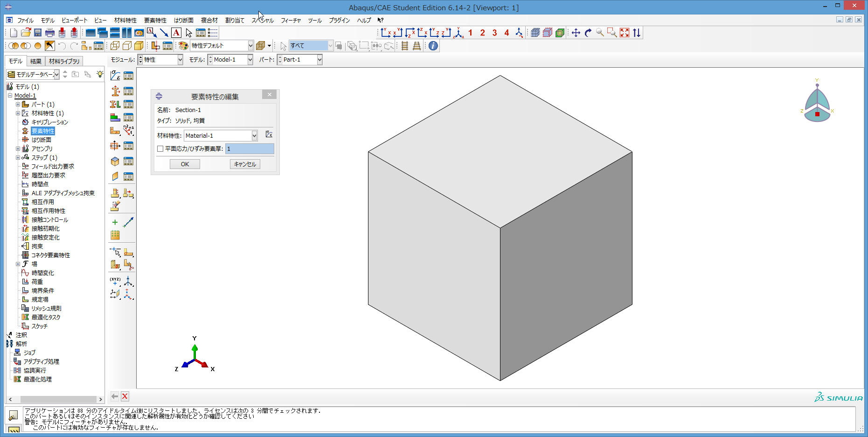Expand the パート (1) tree node
Image resolution: width=868 pixels, height=437 pixels.
18,105
